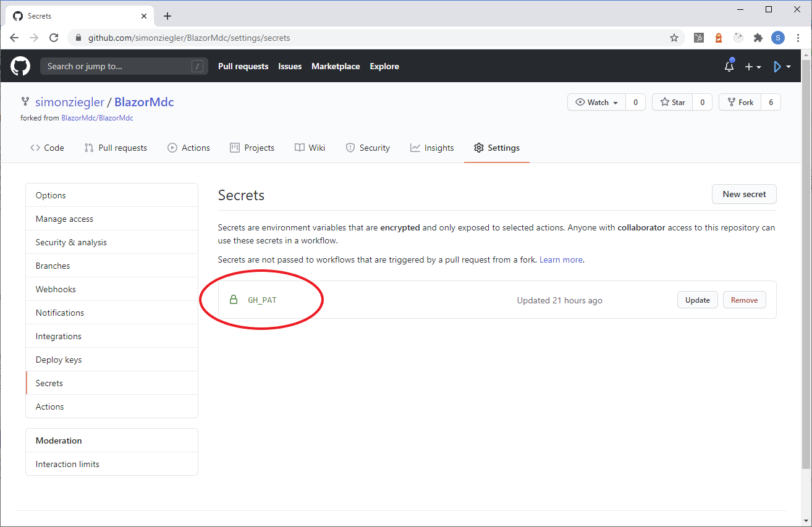
Task: Click the orange lighthouse extension icon
Action: 719,38
